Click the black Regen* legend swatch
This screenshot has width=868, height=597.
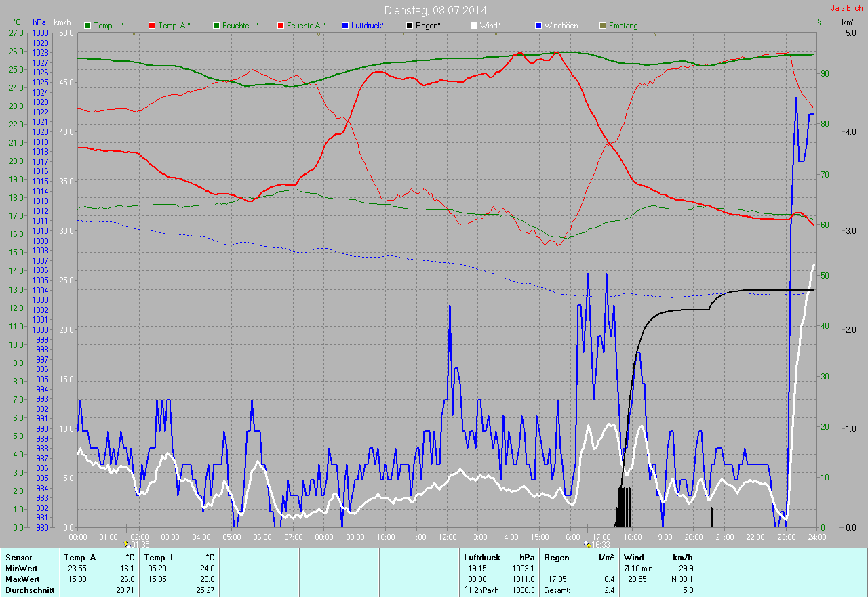point(410,26)
